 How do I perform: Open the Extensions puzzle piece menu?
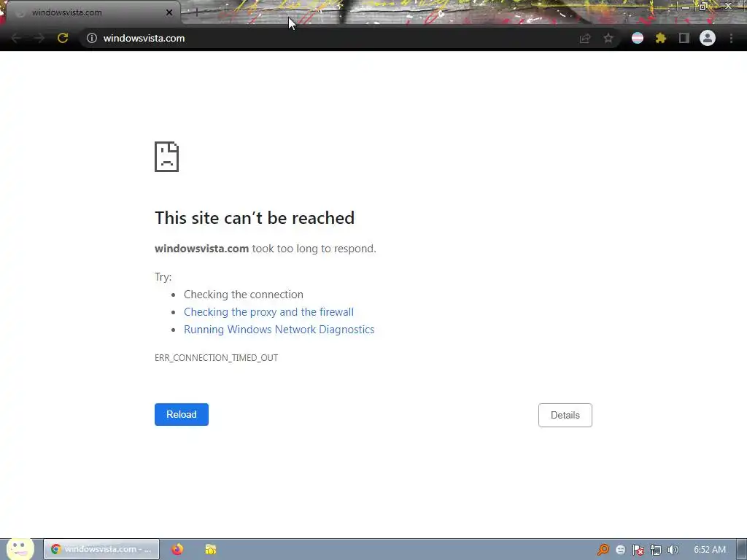pyautogui.click(x=661, y=38)
